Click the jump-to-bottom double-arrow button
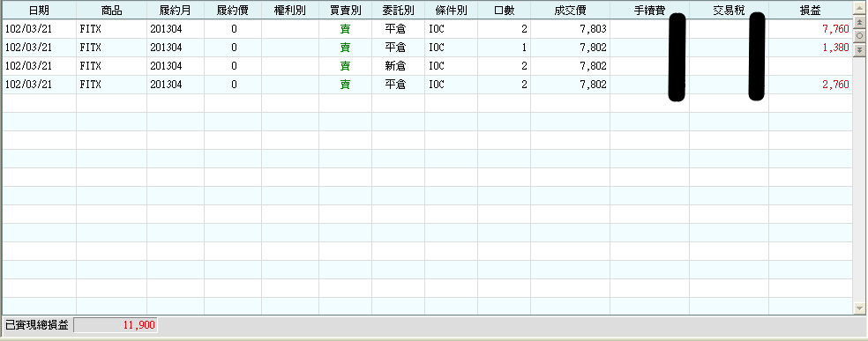This screenshot has height=341, width=868. [860, 49]
